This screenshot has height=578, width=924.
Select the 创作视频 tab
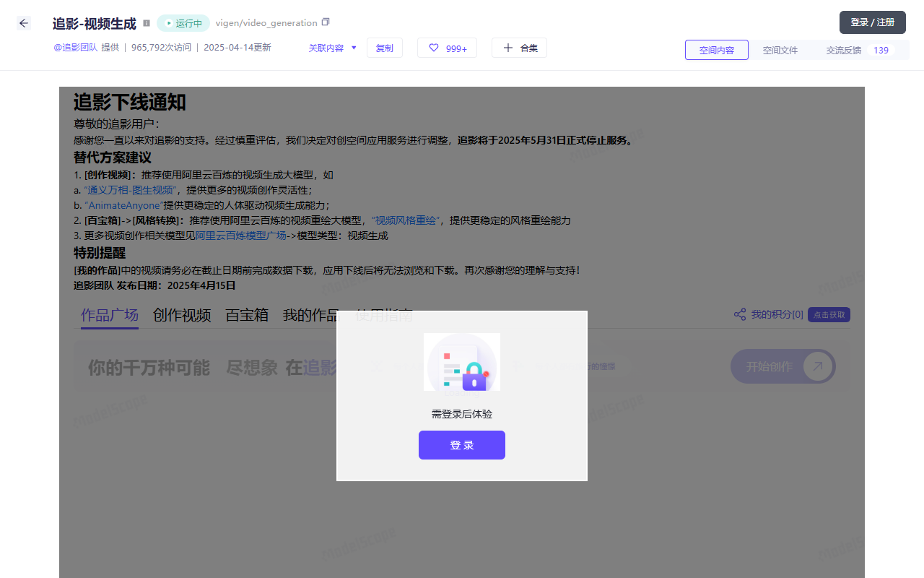click(182, 315)
